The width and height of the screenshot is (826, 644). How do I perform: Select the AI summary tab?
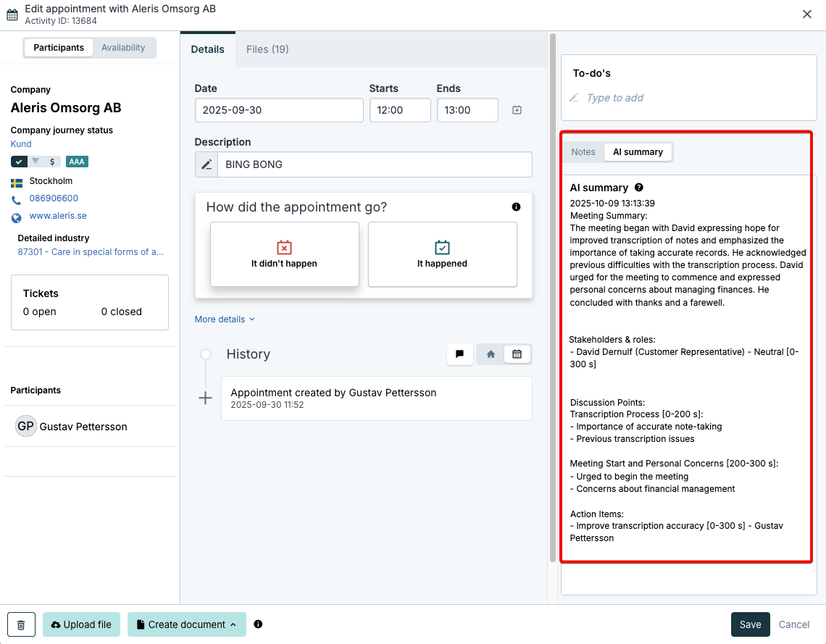638,151
